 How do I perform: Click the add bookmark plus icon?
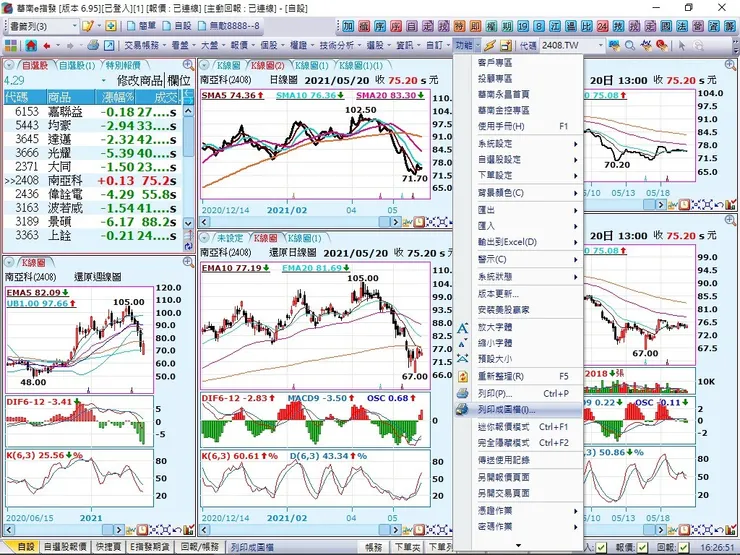click(110, 26)
